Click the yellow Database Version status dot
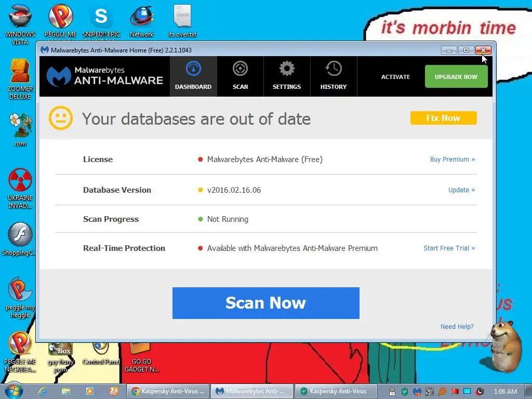 click(x=200, y=190)
